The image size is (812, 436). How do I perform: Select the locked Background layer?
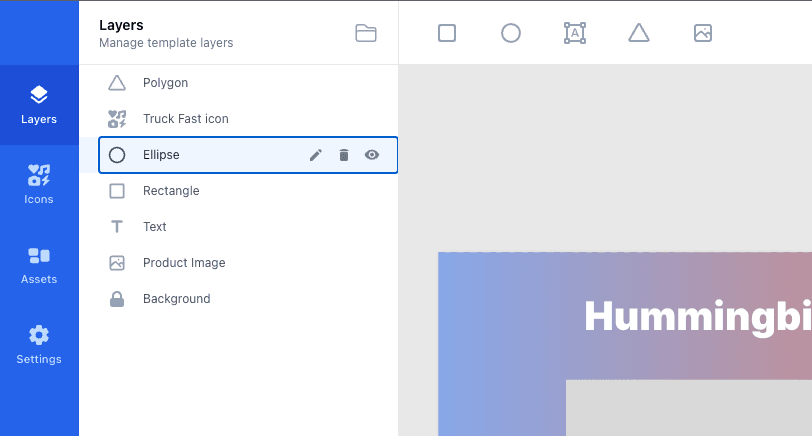coord(176,299)
